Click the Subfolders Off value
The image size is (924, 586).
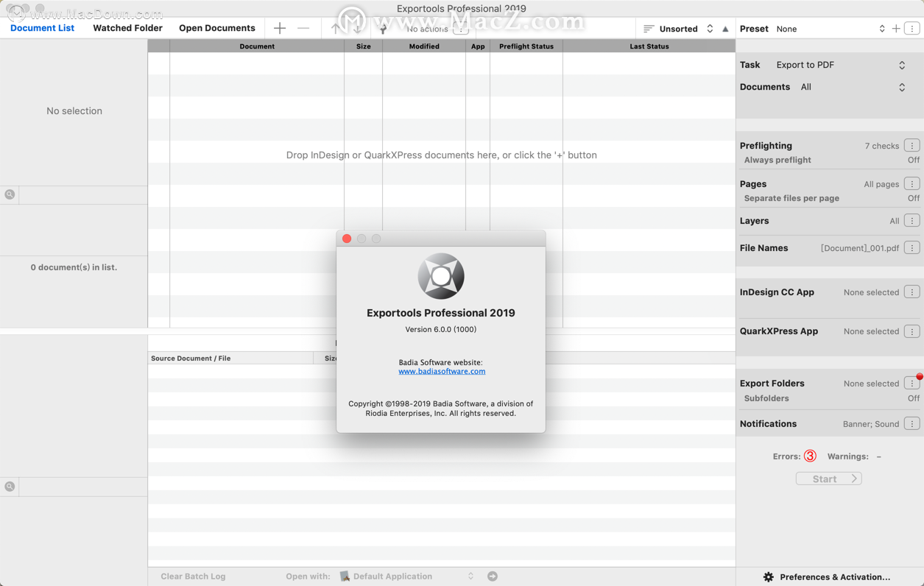click(x=914, y=398)
